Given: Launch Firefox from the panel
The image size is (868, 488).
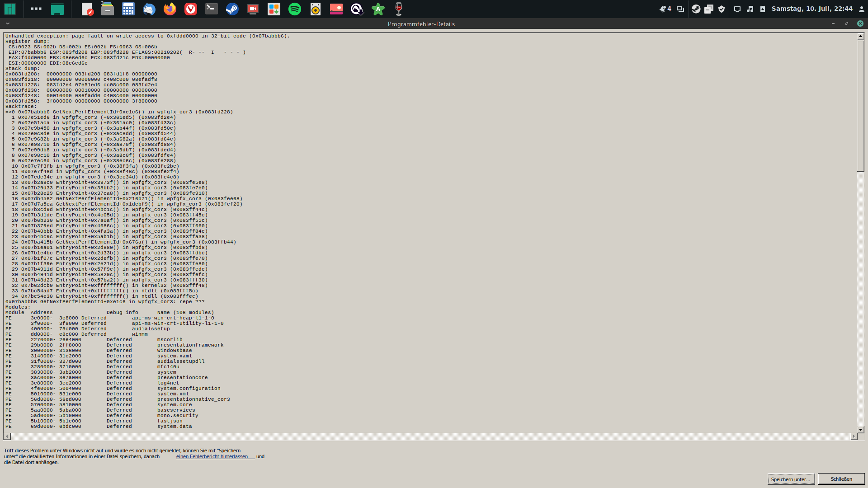Looking at the screenshot, I should tap(170, 9).
